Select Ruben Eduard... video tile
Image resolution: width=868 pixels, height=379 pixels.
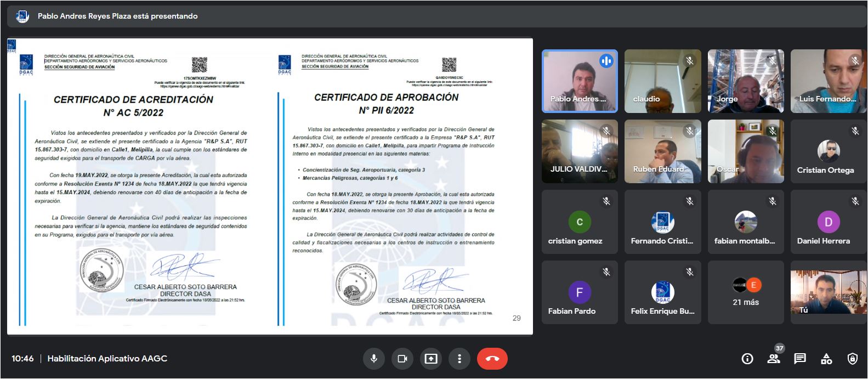663,151
